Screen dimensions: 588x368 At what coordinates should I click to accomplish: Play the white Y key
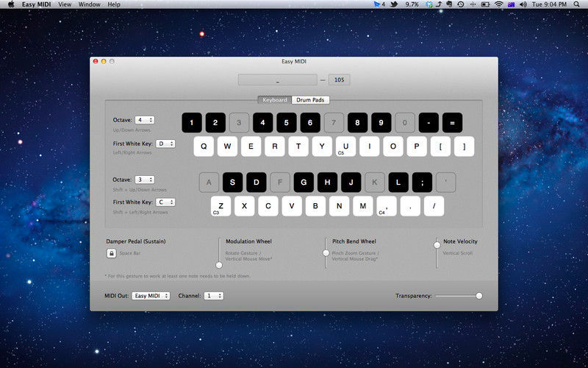(x=322, y=146)
